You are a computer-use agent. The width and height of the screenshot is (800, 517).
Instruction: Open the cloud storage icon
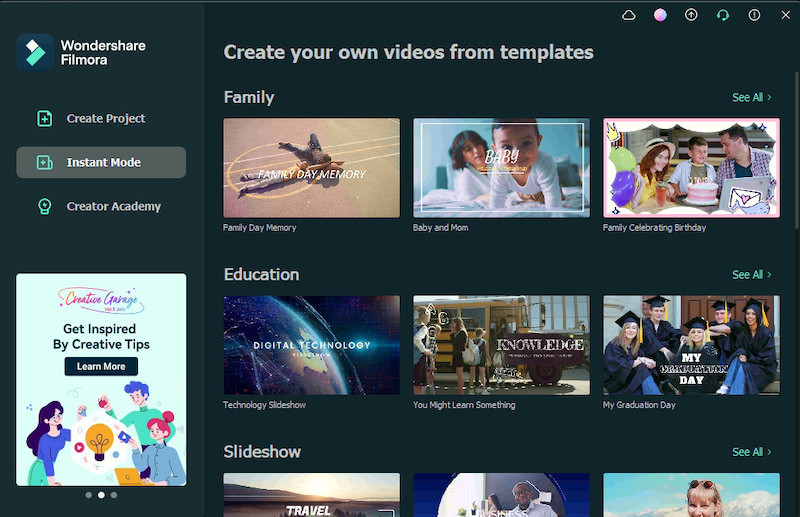click(x=629, y=15)
